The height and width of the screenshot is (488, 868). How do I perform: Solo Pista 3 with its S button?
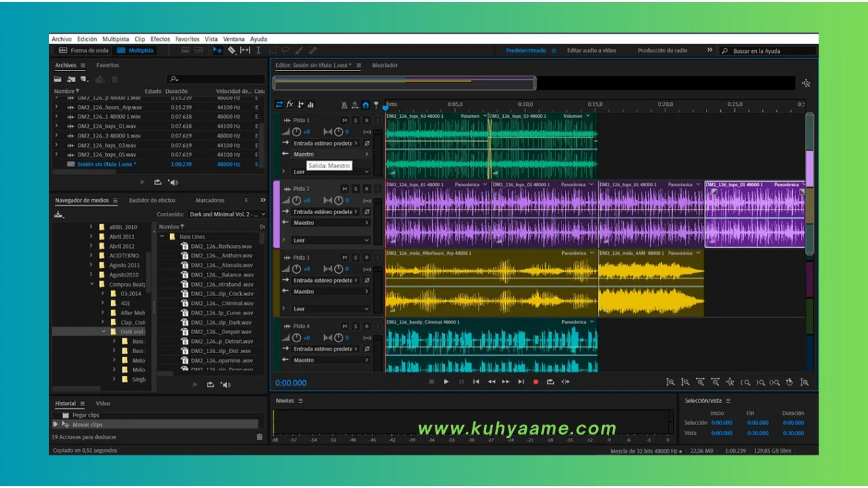coord(355,258)
